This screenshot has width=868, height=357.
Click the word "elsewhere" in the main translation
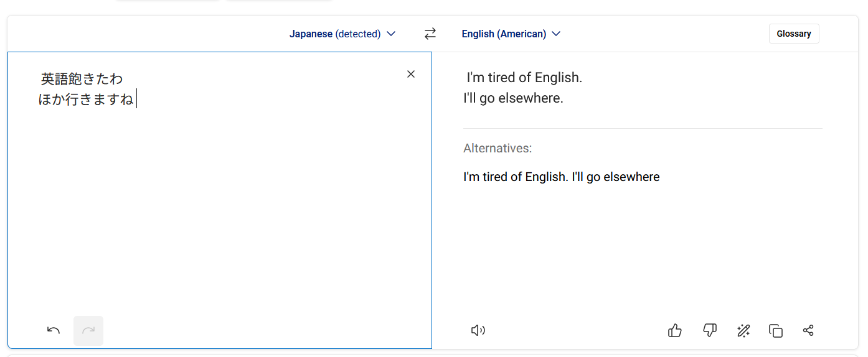(530, 98)
